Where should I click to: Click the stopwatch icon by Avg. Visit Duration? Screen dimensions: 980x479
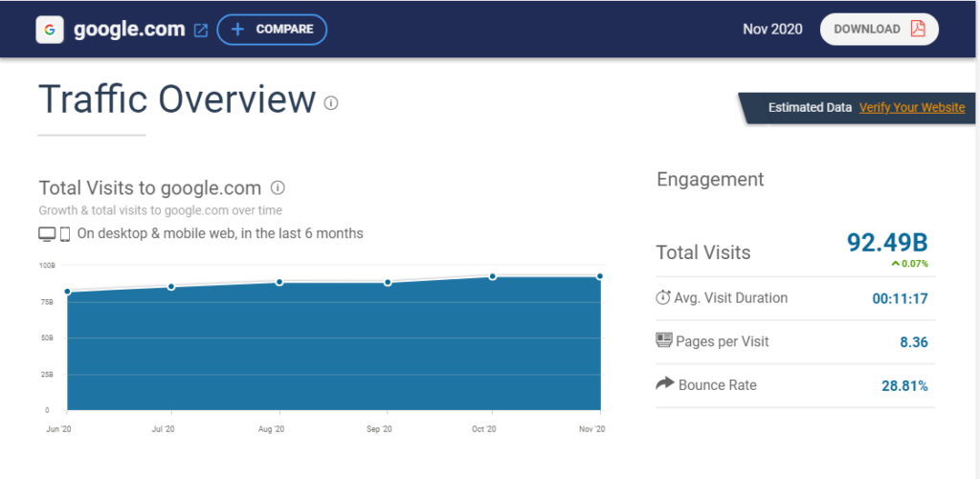point(663,297)
